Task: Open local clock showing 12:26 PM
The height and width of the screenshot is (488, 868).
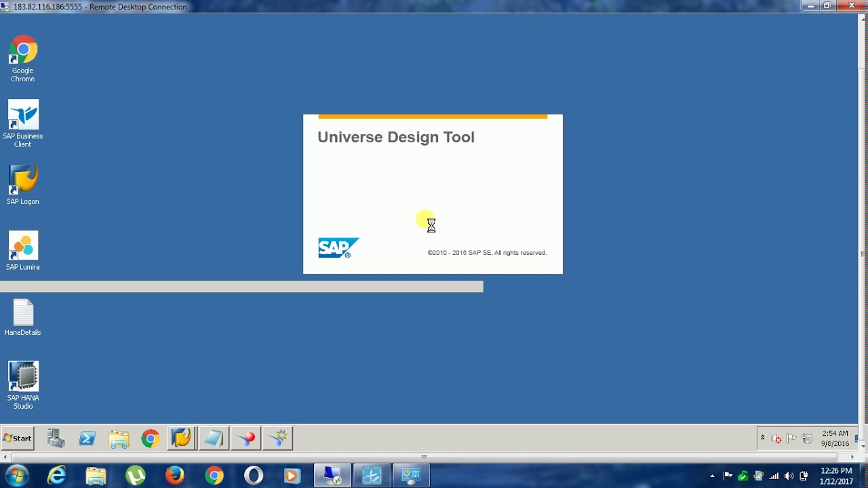Action: point(836,476)
